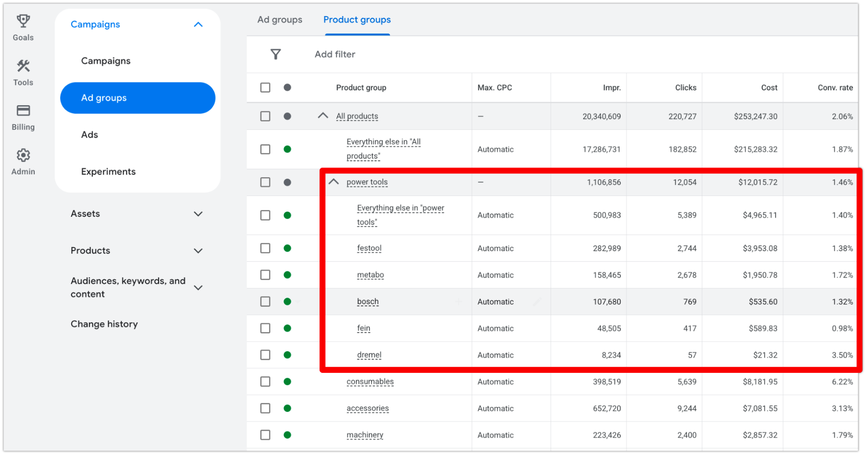Open the fein product group link
The height and width of the screenshot is (455, 868).
coord(363,328)
